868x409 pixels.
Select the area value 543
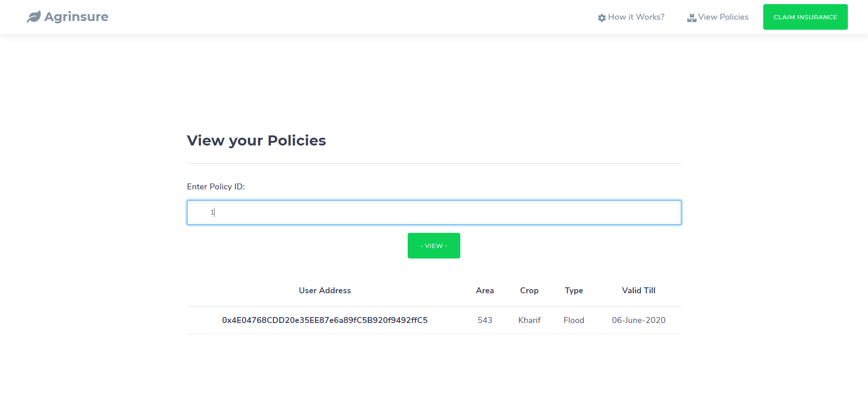(485, 320)
